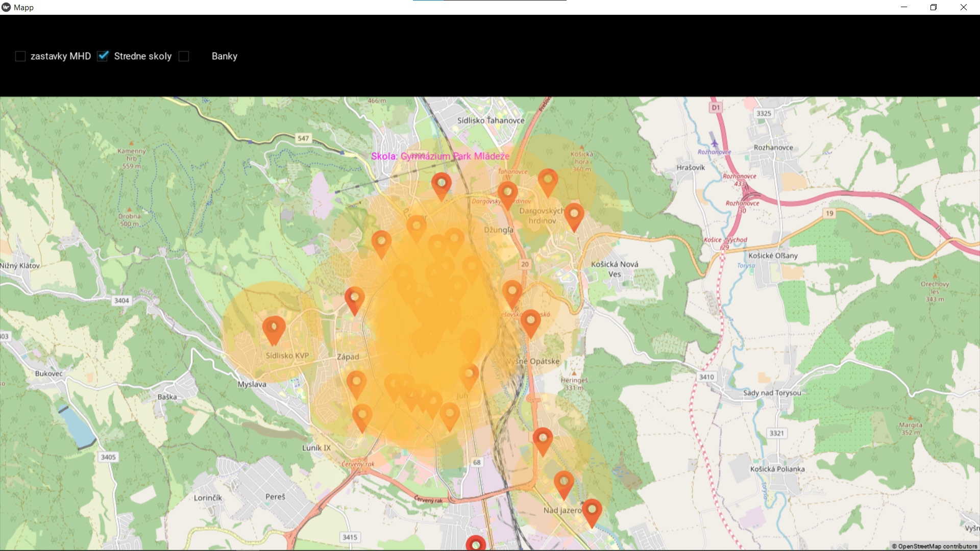
Task: Tick the Banky checkbox
Action: (184, 56)
